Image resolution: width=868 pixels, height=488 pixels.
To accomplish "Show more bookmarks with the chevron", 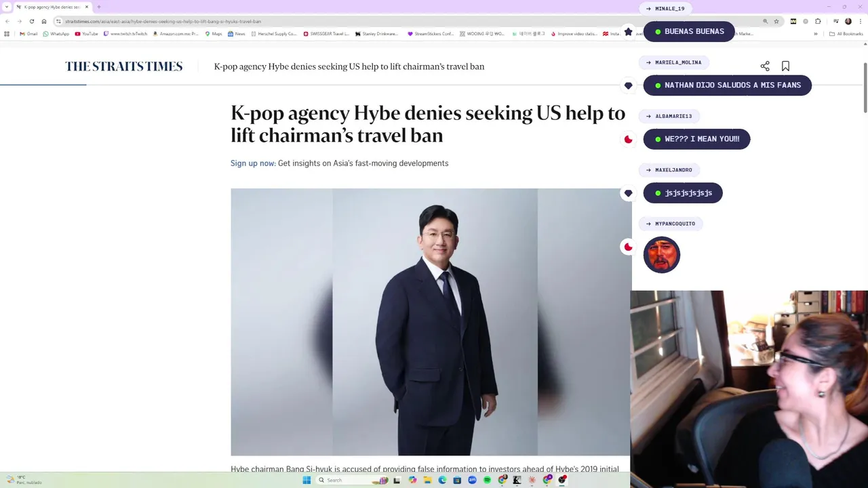I will pos(816,34).
